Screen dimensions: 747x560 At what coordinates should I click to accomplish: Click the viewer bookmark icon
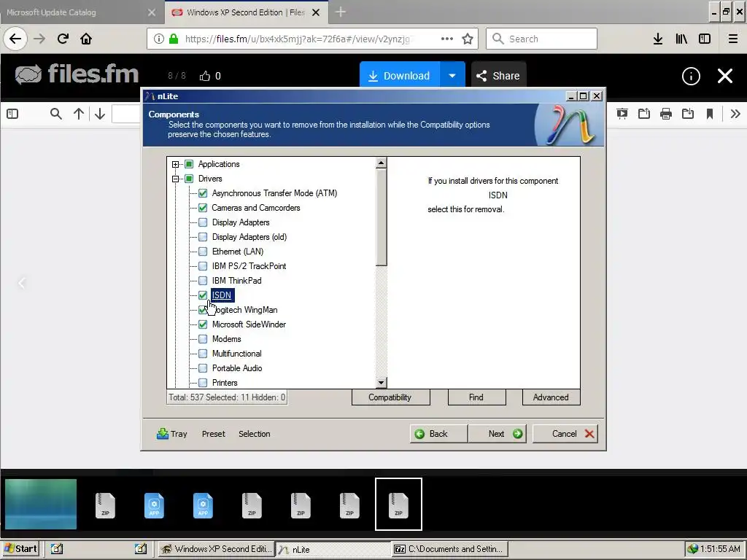point(710,114)
